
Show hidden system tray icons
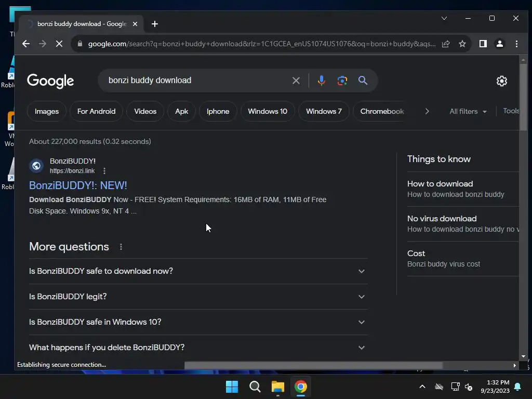click(x=422, y=387)
